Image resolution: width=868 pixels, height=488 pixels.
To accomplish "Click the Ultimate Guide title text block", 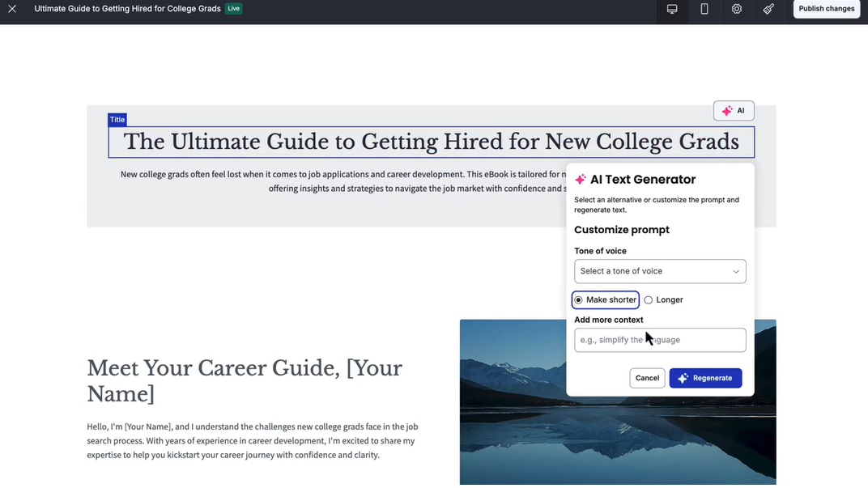I will (431, 142).
